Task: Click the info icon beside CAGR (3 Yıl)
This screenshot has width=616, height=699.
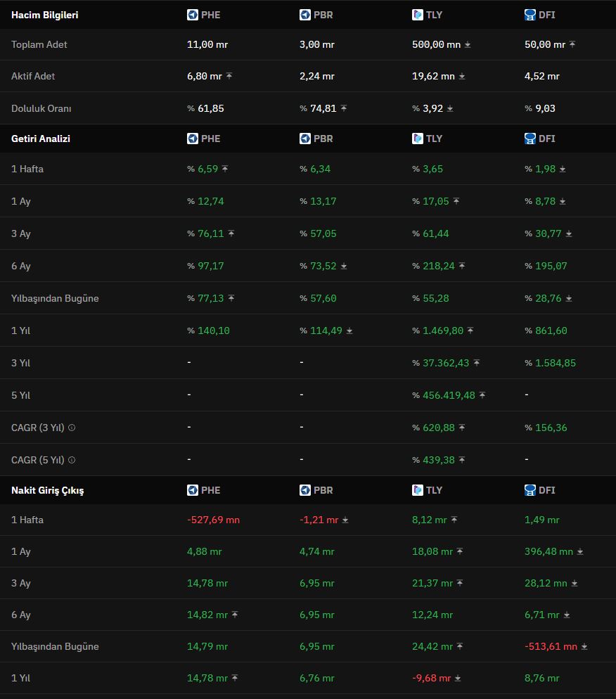Action: (x=72, y=428)
